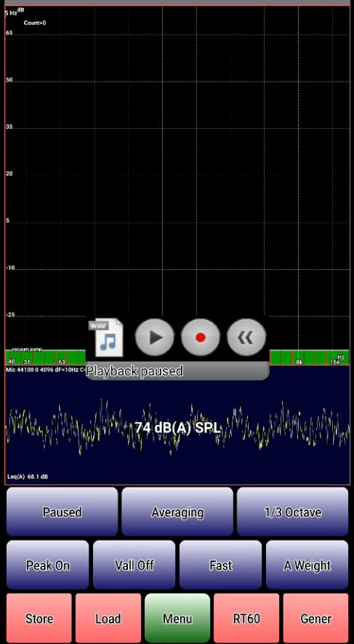Click the 74 dB(A) SPL readout
This screenshot has height=644, width=354.
(x=178, y=428)
